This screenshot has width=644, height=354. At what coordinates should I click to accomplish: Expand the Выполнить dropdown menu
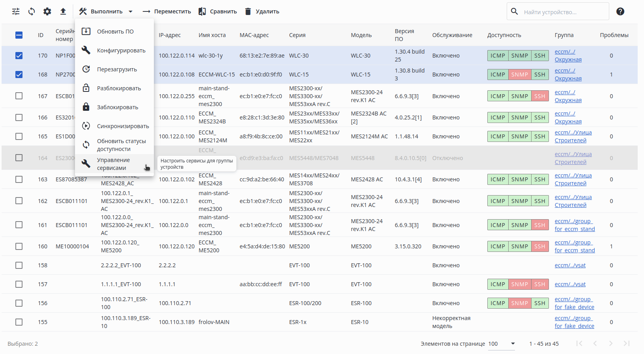(x=106, y=11)
